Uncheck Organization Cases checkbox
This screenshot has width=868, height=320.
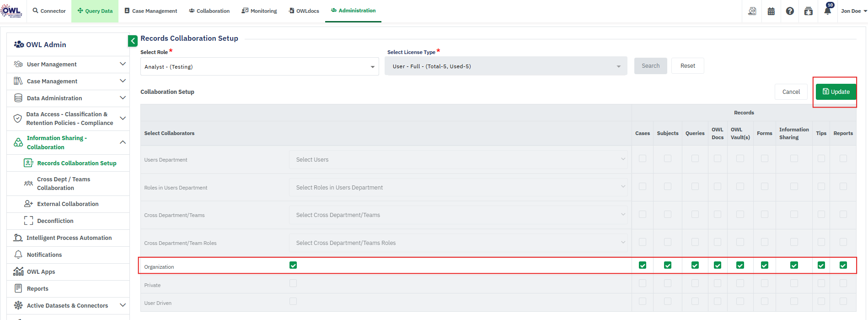643,266
